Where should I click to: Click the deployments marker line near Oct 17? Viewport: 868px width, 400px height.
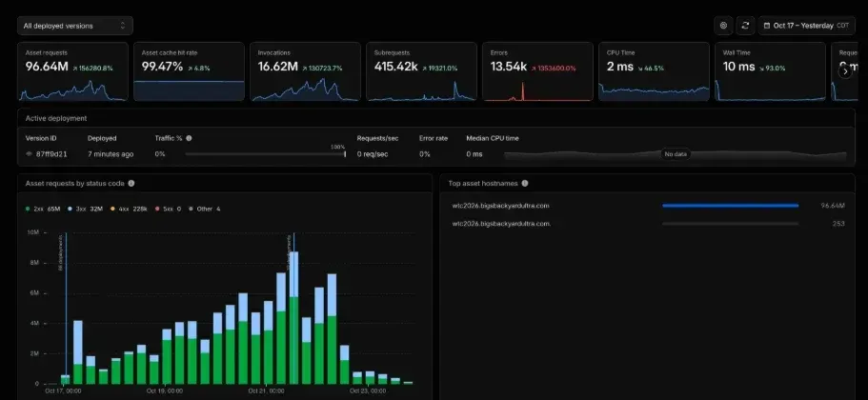tap(66, 307)
